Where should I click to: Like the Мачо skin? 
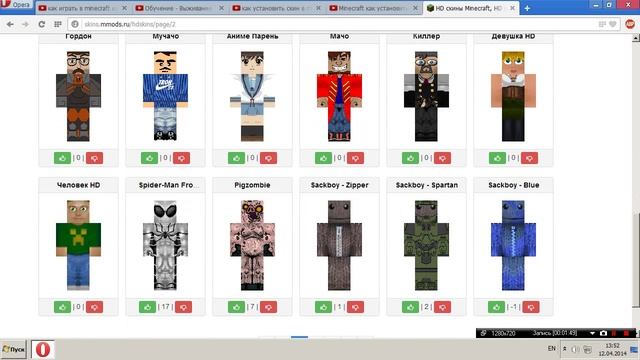323,158
